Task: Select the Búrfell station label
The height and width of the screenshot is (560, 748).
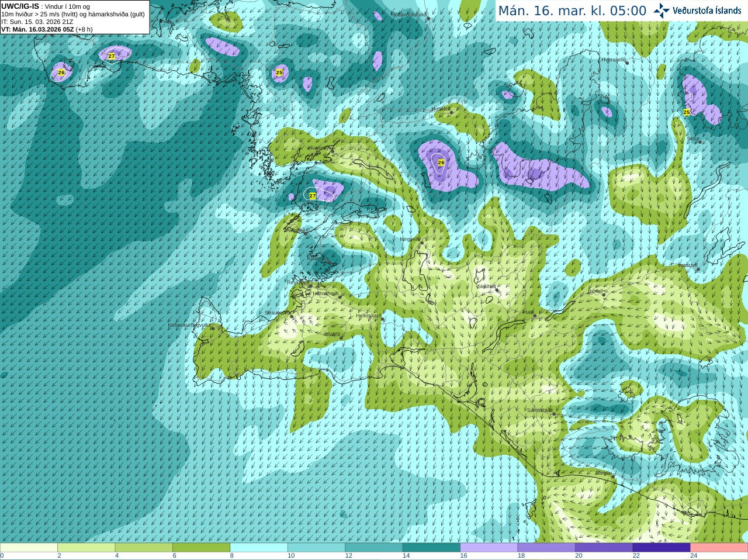Action: 595,291
